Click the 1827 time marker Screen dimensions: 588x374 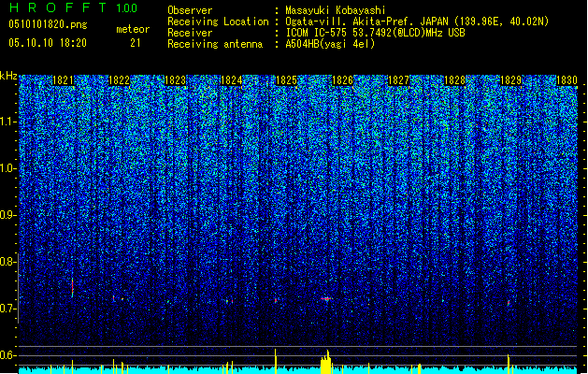(x=398, y=80)
